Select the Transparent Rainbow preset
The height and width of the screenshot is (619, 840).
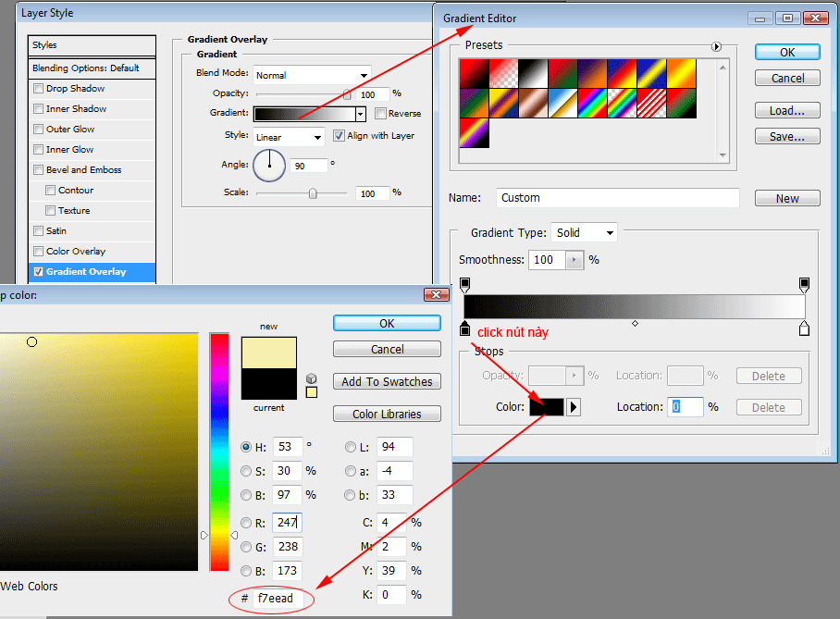622,103
